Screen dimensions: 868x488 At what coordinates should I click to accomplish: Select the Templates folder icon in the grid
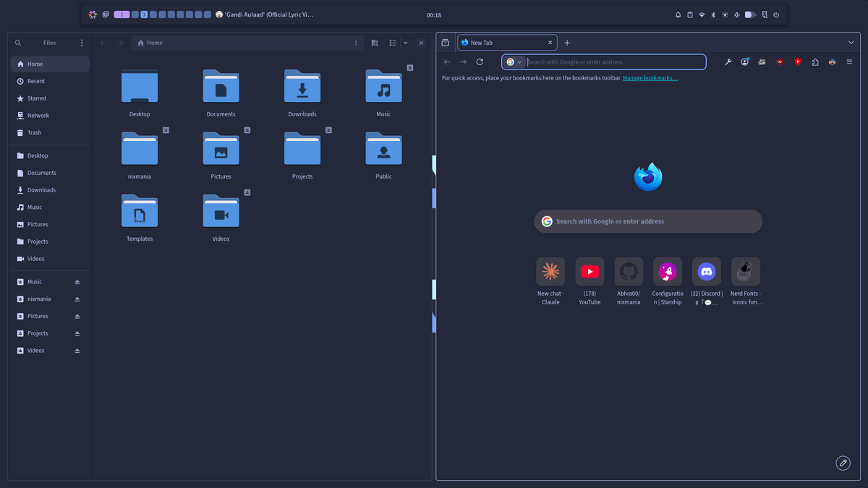[140, 210]
